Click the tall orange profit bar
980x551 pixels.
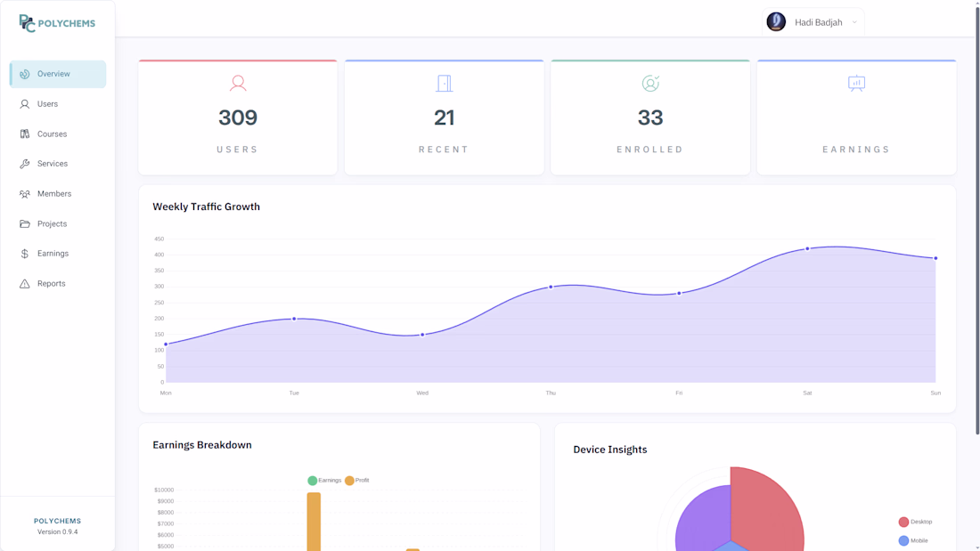(314, 522)
